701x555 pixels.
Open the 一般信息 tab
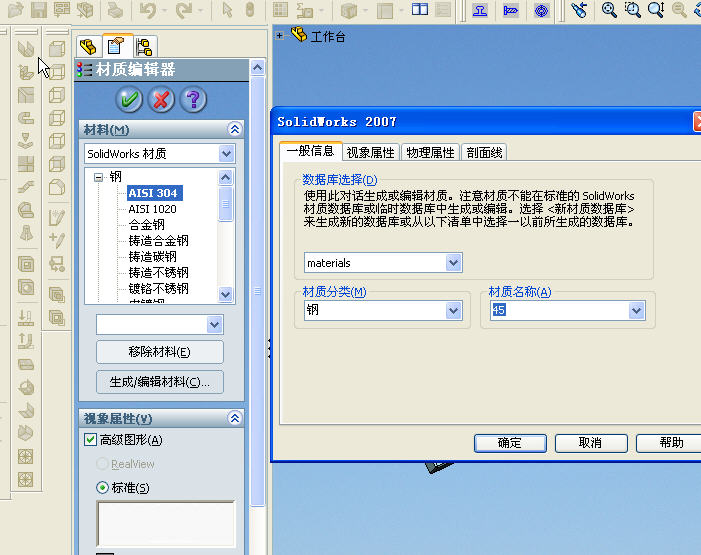[310, 151]
